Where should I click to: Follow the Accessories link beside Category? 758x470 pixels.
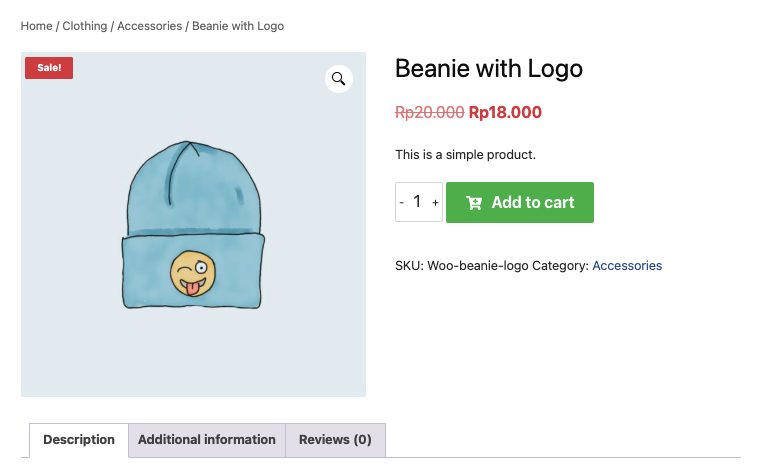pyautogui.click(x=627, y=266)
